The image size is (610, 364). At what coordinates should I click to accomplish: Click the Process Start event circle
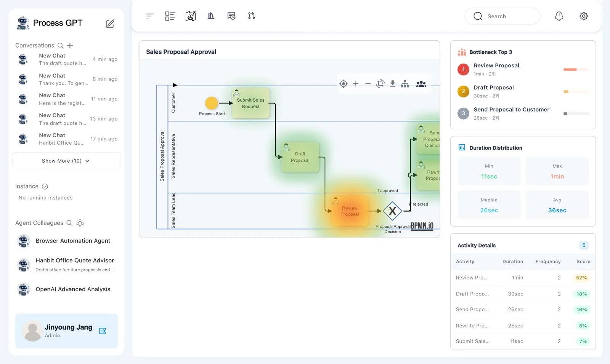212,103
